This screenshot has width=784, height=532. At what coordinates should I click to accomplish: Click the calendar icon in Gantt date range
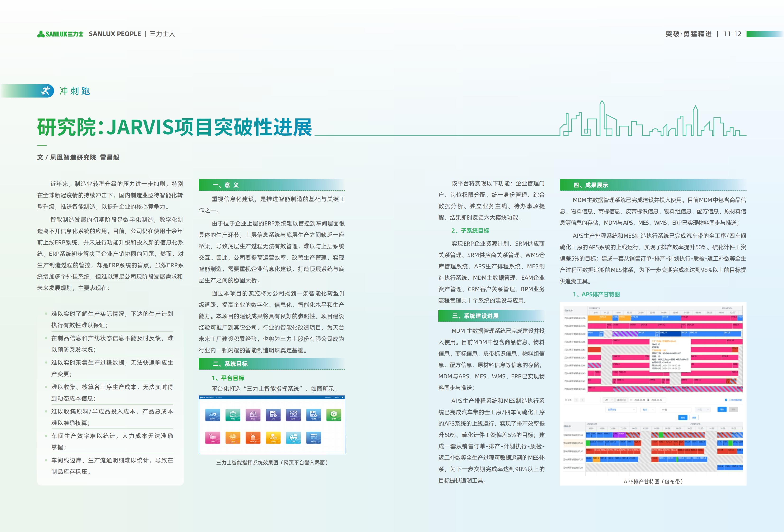(631, 400)
